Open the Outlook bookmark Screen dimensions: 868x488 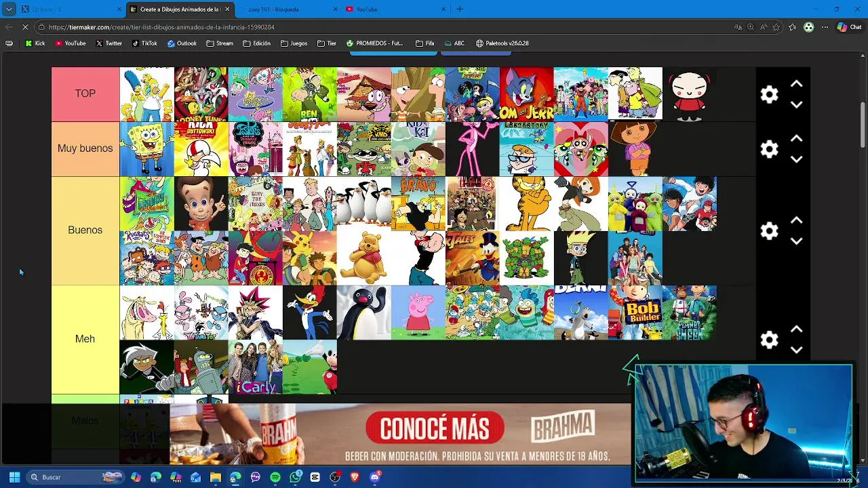point(182,43)
